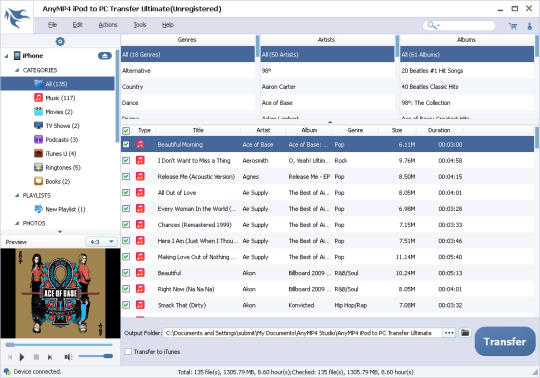Select the iTunes U category icon

[38, 154]
